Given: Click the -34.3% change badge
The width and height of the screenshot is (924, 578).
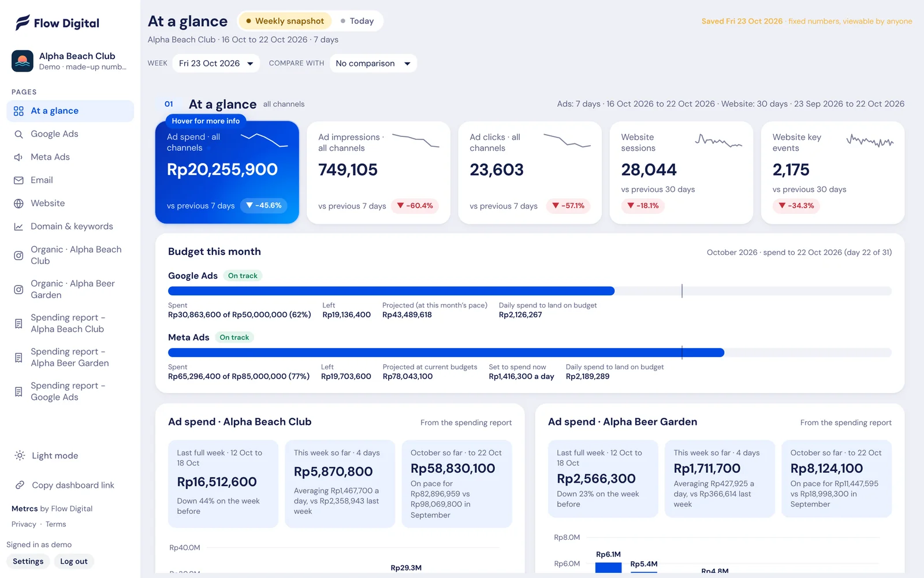Looking at the screenshot, I should (796, 206).
